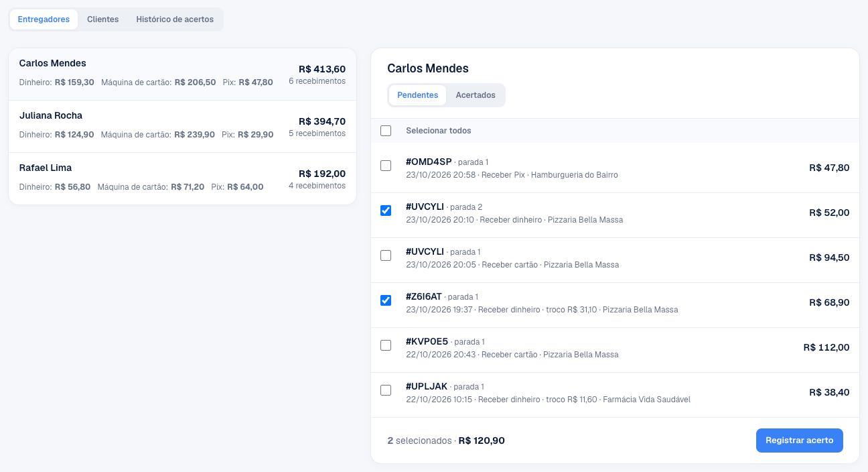Screen dimensions: 868x472
Task: Click Juliana Rocha card machine value R$ 239,90
Action: pyautogui.click(x=195, y=135)
